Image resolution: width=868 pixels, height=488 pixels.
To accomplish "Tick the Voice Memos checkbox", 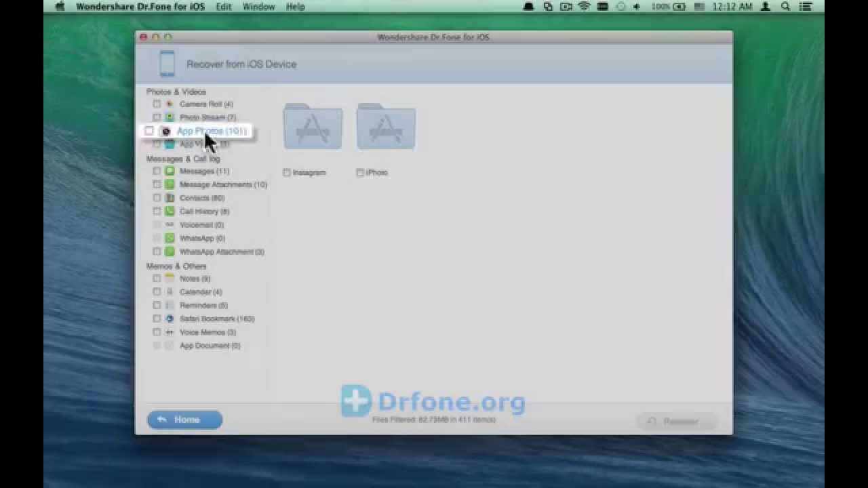I will 157,332.
